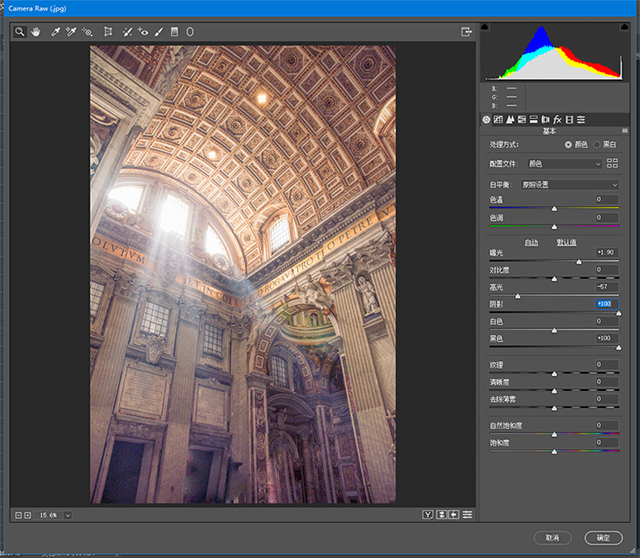Screen dimensions: 640x558
Task: Click the 饱和度 saturation value field
Action: 606,442
